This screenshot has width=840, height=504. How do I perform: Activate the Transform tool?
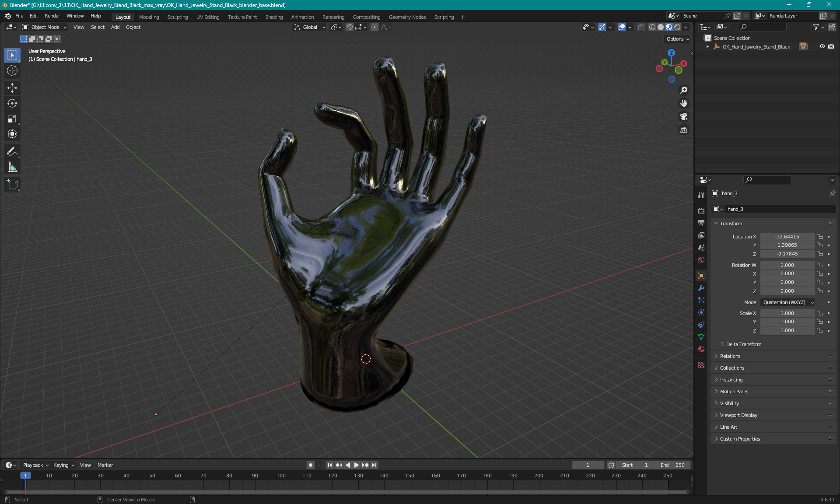12,134
